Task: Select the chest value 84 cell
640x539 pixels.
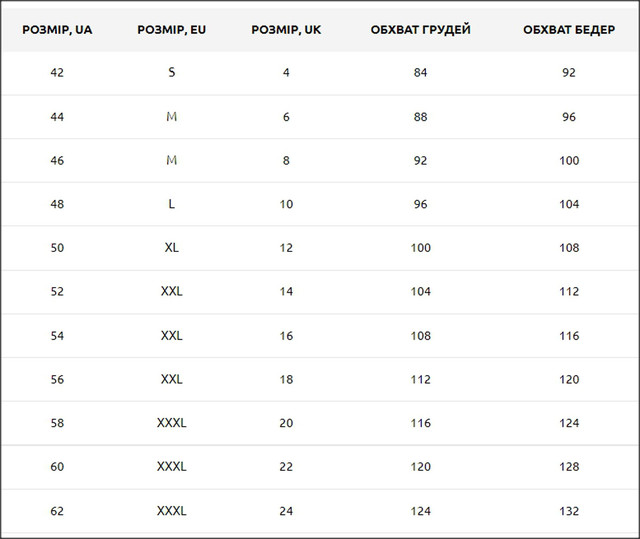Action: [420, 73]
